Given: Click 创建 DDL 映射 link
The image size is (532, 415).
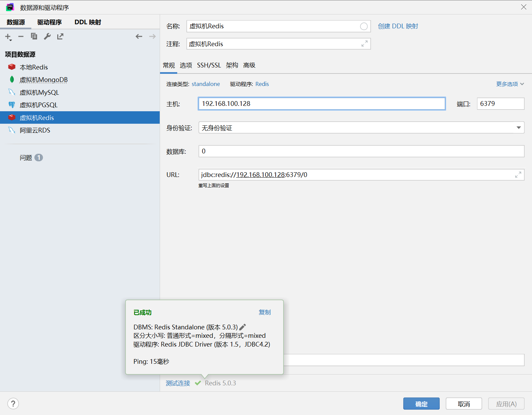Looking at the screenshot, I should pyautogui.click(x=398, y=26).
